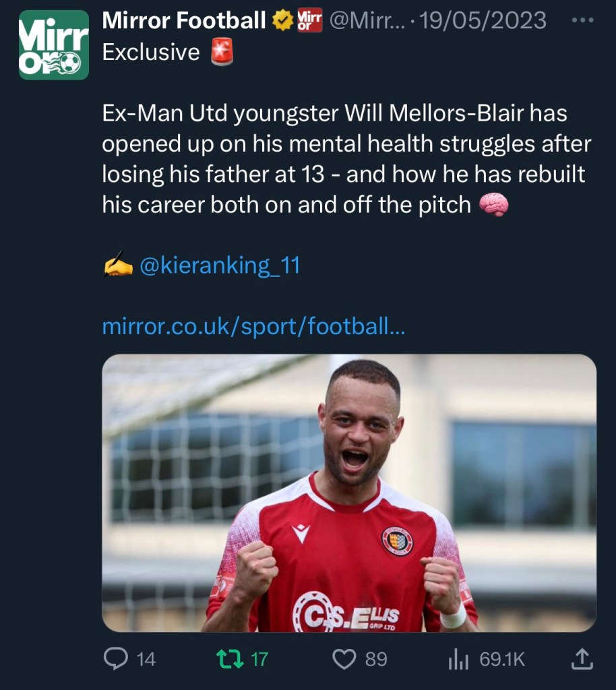Click the gold verified badge
The height and width of the screenshot is (690, 616).
282,22
